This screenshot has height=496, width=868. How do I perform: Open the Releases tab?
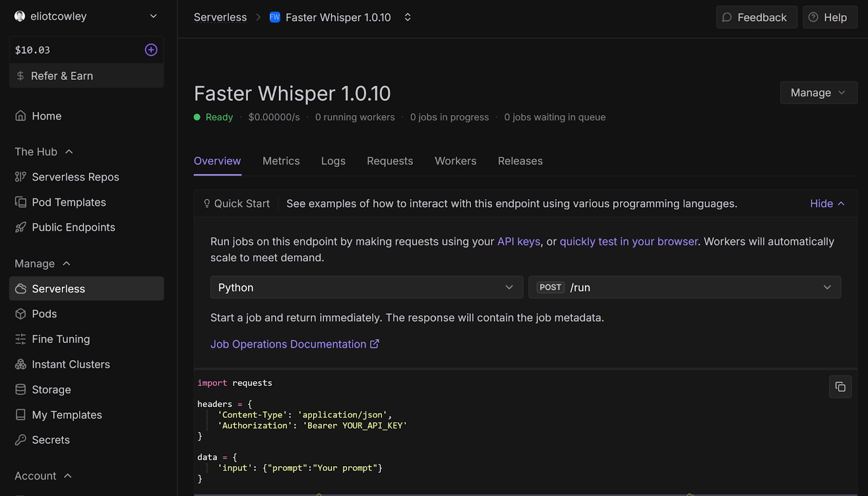pyautogui.click(x=520, y=161)
